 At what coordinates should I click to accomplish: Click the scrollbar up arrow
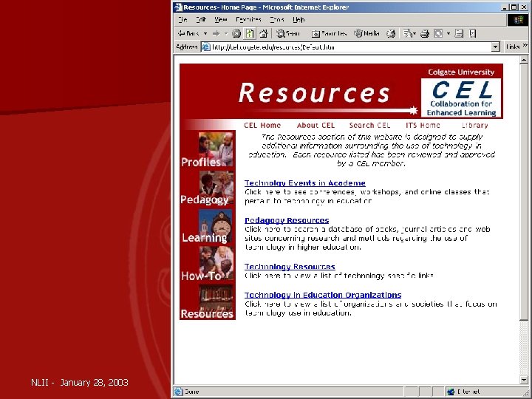click(524, 60)
